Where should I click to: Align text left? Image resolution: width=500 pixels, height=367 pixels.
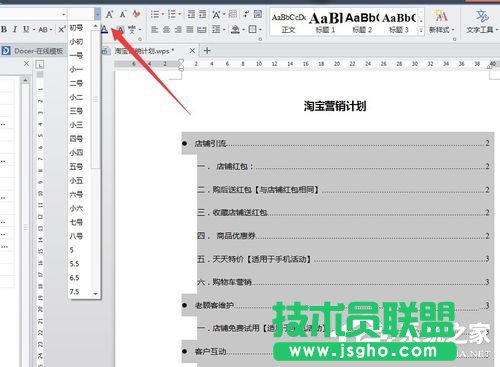click(155, 30)
